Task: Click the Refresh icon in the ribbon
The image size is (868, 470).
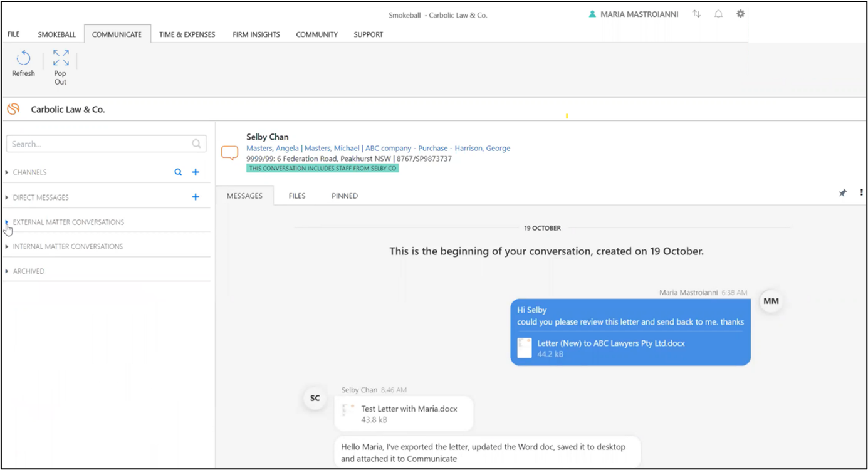Action: coord(23,59)
